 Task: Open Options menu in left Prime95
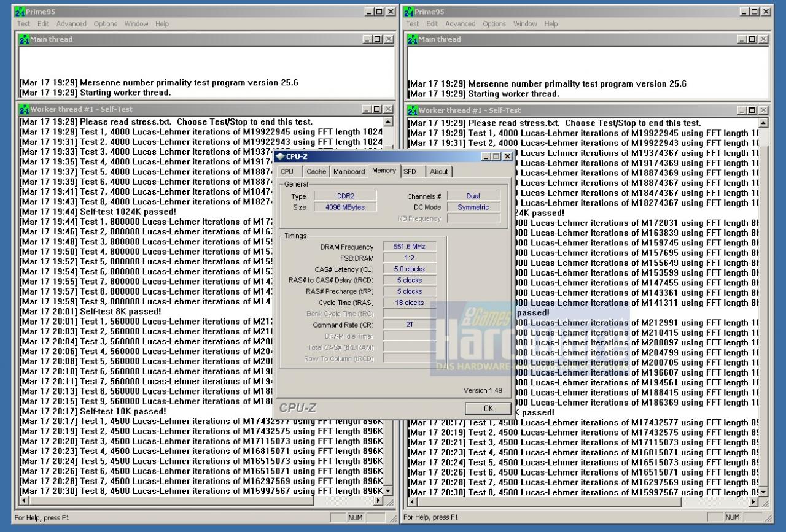tap(105, 24)
